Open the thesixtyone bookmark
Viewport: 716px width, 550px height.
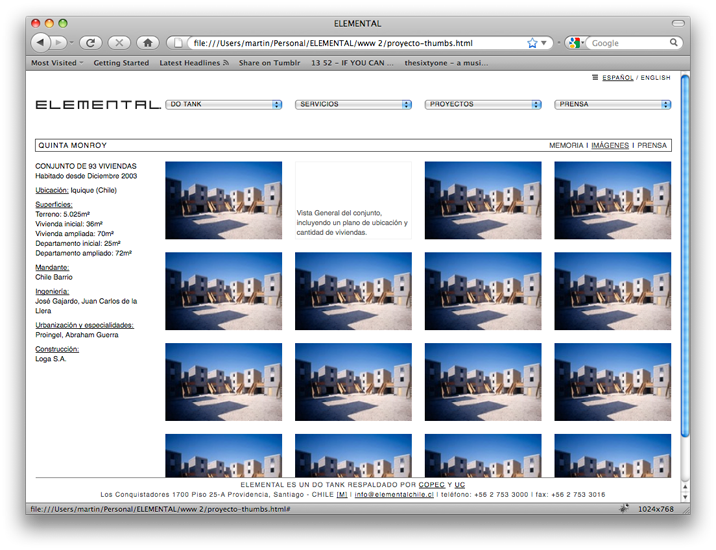pos(446,63)
